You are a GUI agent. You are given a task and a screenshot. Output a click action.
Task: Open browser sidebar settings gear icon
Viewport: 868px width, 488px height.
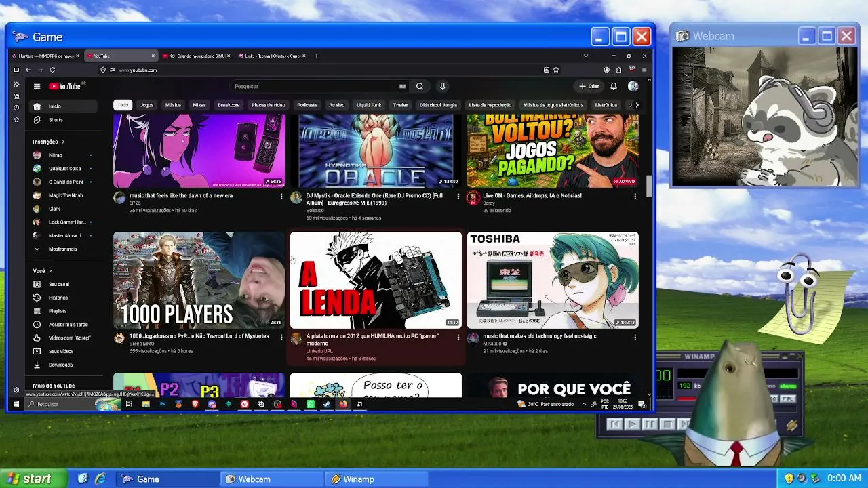click(x=16, y=390)
